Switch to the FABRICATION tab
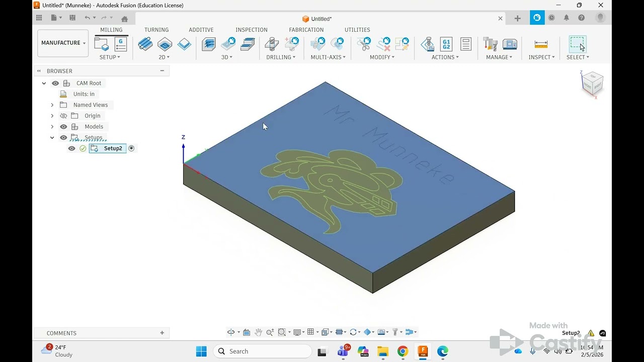Screen dimensions: 644x362 click(x=306, y=30)
